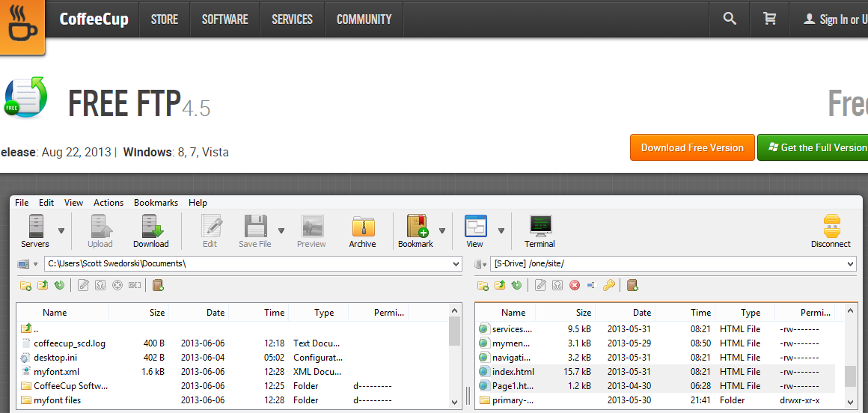Refresh the remote pane listing

click(516, 285)
